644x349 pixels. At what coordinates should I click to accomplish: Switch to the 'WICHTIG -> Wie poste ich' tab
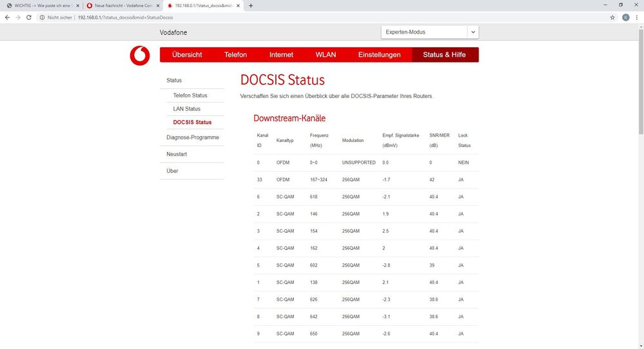tap(42, 6)
